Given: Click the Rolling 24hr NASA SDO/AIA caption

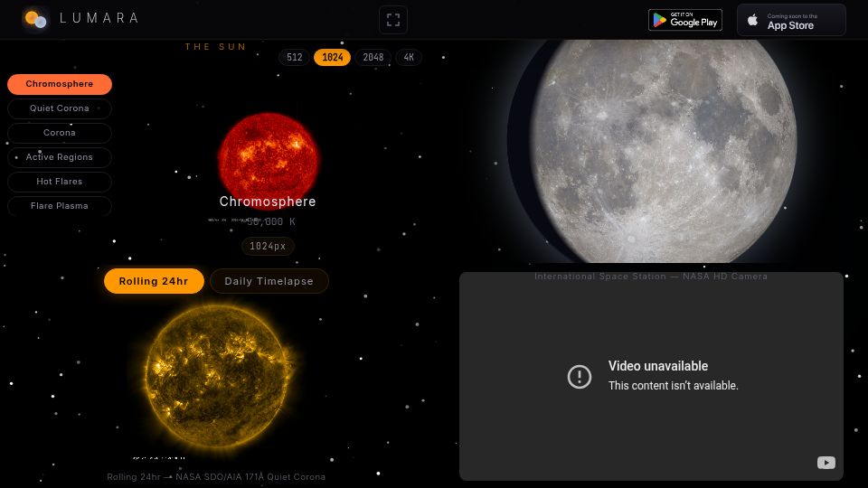Looking at the screenshot, I should [216, 476].
